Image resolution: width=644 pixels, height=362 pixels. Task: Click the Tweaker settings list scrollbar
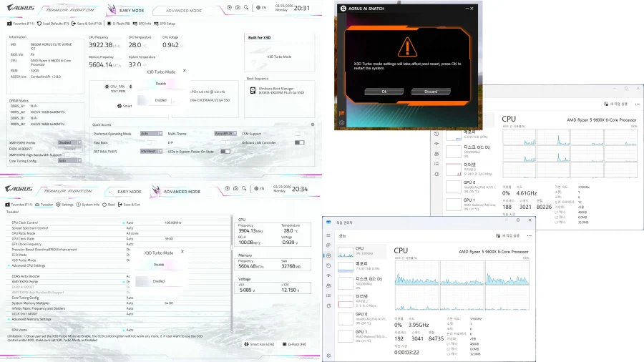pyautogui.click(x=232, y=273)
